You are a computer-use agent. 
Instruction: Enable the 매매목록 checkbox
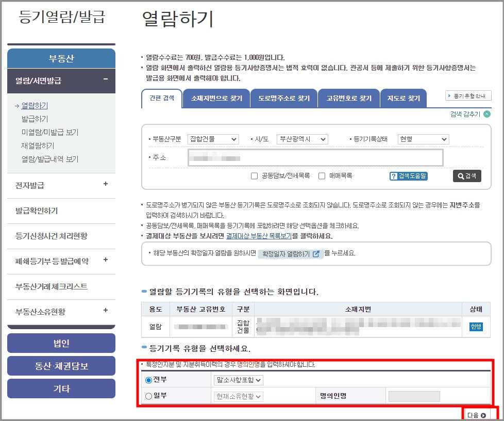tap(322, 176)
